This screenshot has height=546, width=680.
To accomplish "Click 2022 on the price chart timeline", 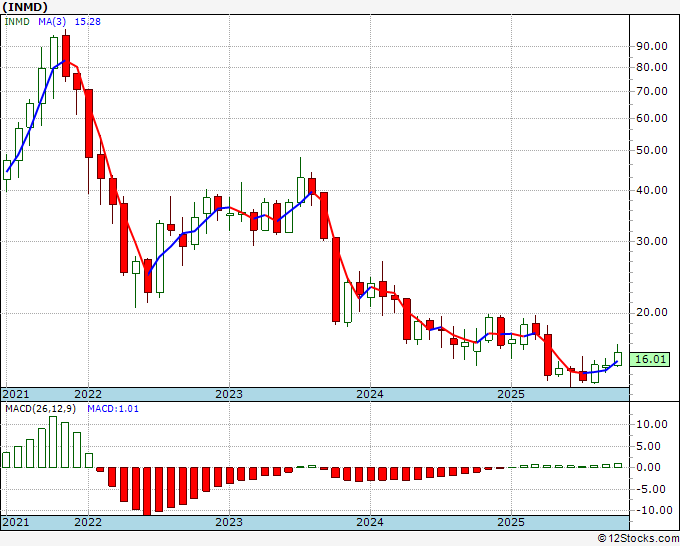I will click(x=88, y=394).
